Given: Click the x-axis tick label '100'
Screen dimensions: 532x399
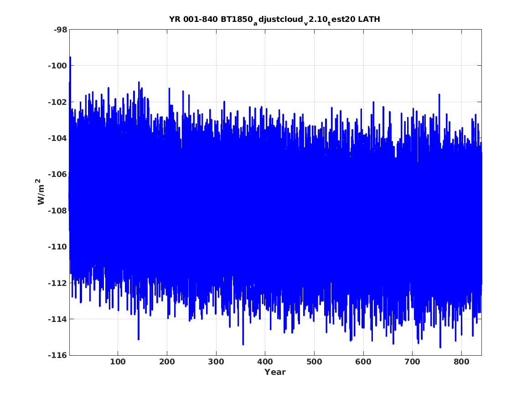Looking at the screenshot, I should click(118, 362).
